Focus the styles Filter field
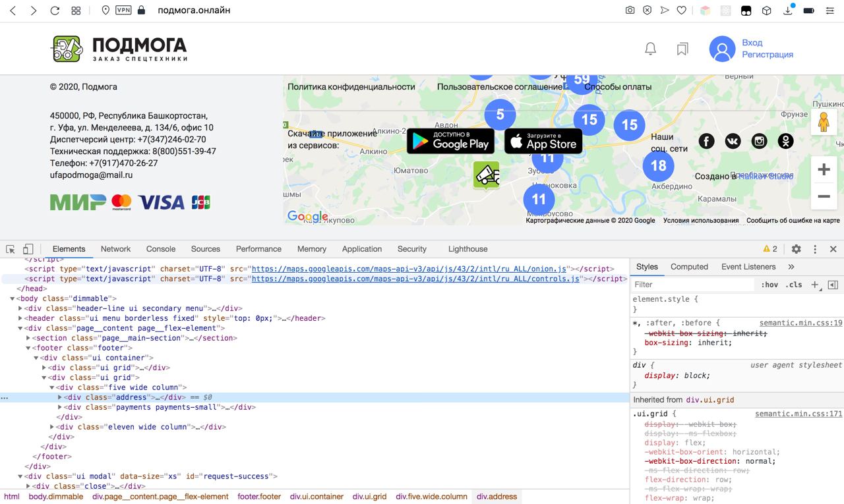The width and height of the screenshot is (844, 504). (692, 285)
